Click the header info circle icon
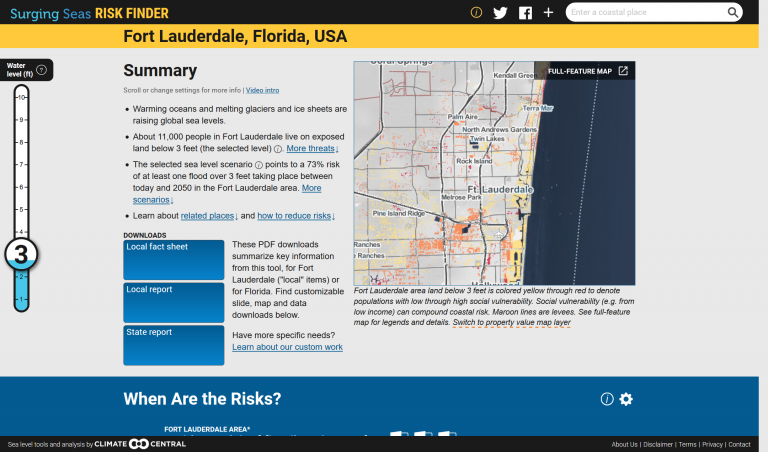 pyautogui.click(x=476, y=13)
